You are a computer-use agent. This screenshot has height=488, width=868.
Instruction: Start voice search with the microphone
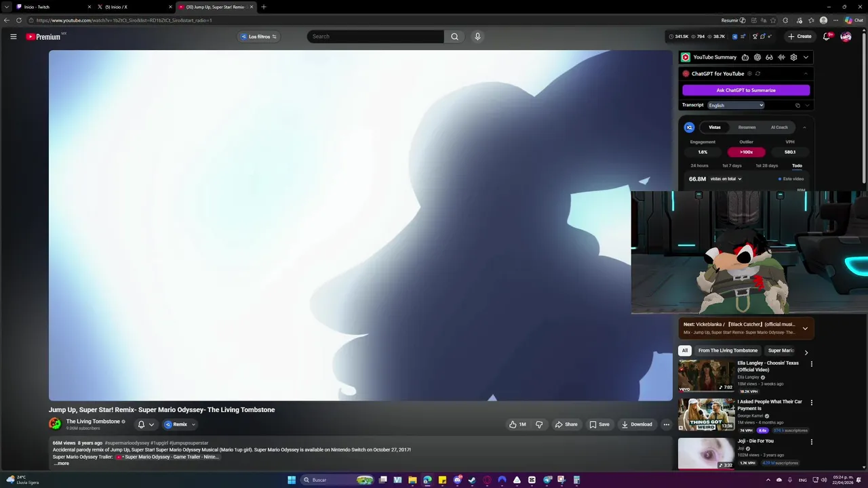pyautogui.click(x=477, y=37)
